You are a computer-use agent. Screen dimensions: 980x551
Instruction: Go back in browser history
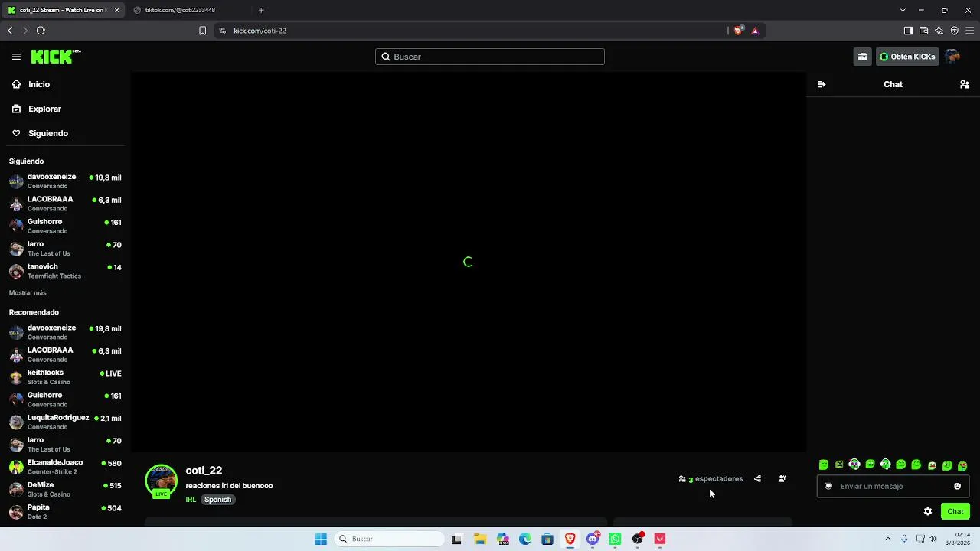point(10,31)
